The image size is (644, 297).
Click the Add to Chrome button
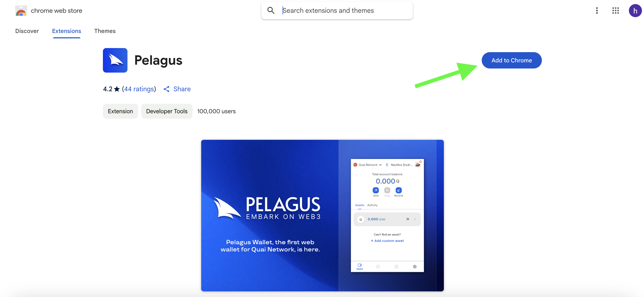coord(512,60)
